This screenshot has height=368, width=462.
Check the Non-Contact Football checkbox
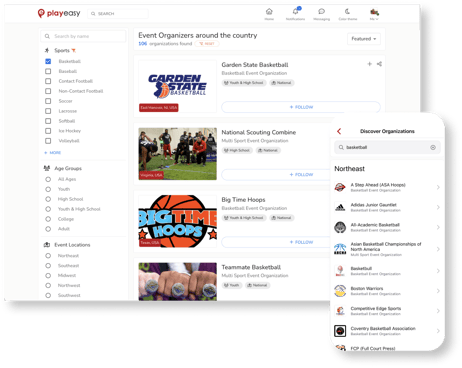click(48, 91)
